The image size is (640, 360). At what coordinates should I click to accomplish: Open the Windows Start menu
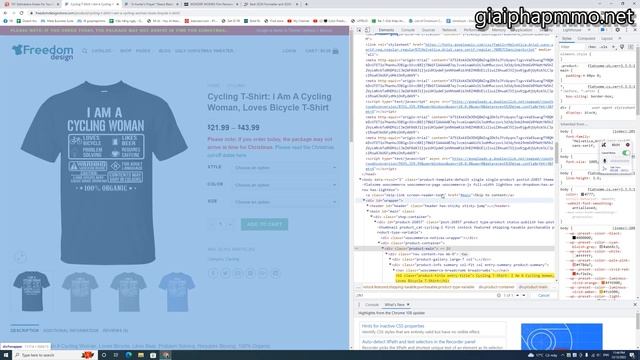6,355
